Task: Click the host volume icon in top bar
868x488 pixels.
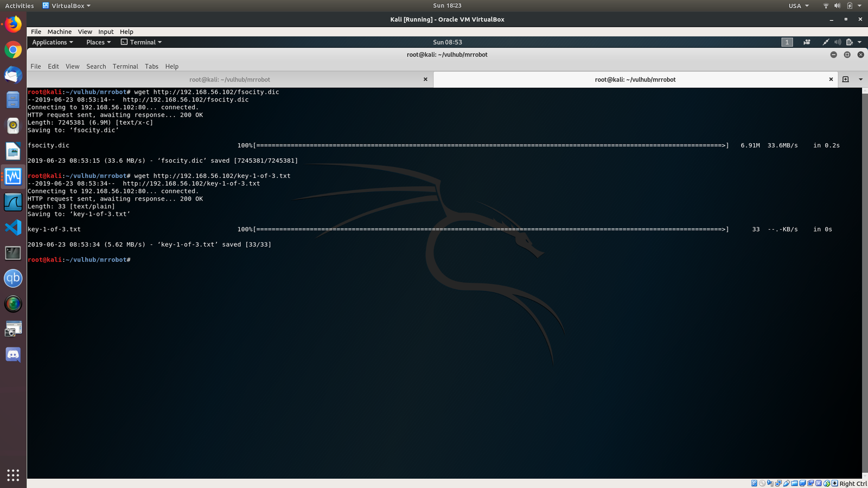Action: coord(837,5)
